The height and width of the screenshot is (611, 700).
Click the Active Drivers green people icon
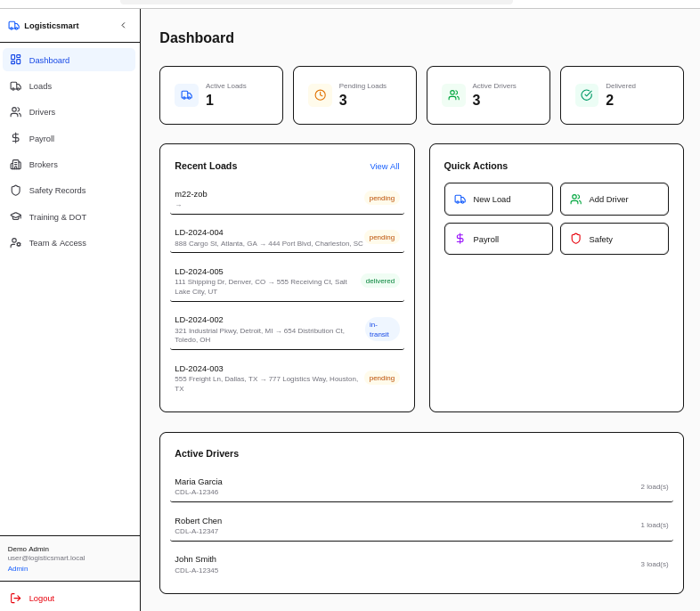coord(453,95)
